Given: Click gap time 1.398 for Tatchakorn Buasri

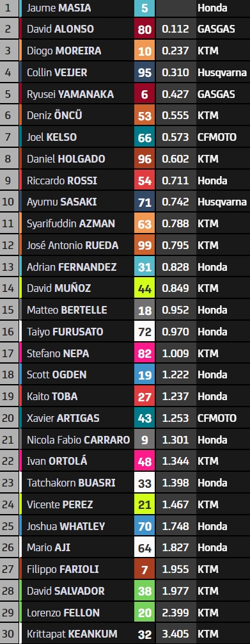Looking at the screenshot, I should click(175, 483).
